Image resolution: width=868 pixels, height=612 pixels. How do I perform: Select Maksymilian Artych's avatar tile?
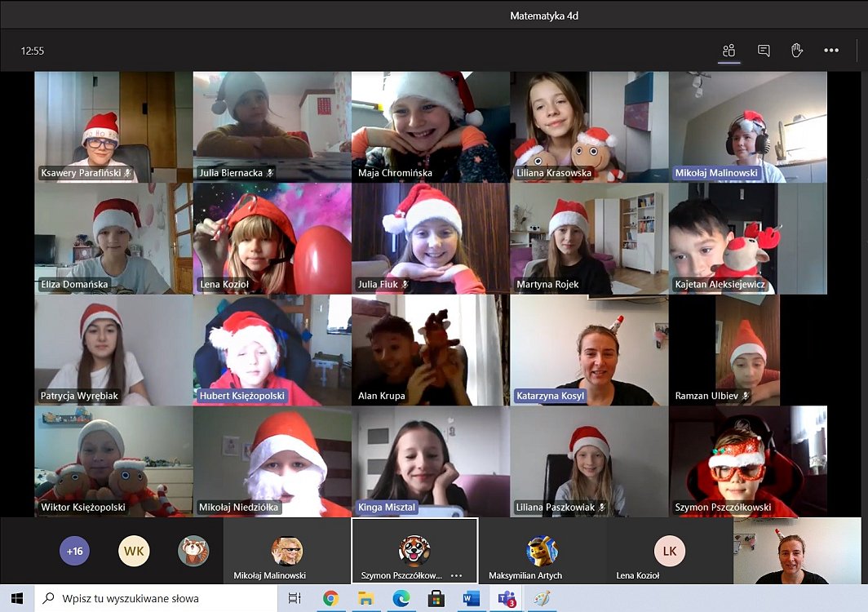[x=542, y=551]
